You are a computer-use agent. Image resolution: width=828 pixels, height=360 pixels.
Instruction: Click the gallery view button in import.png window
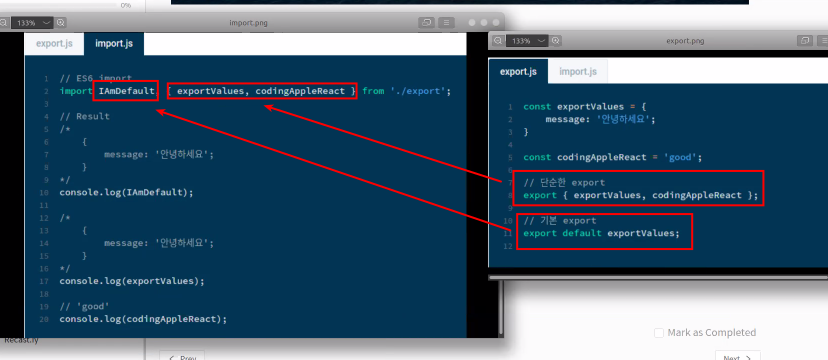click(x=426, y=22)
